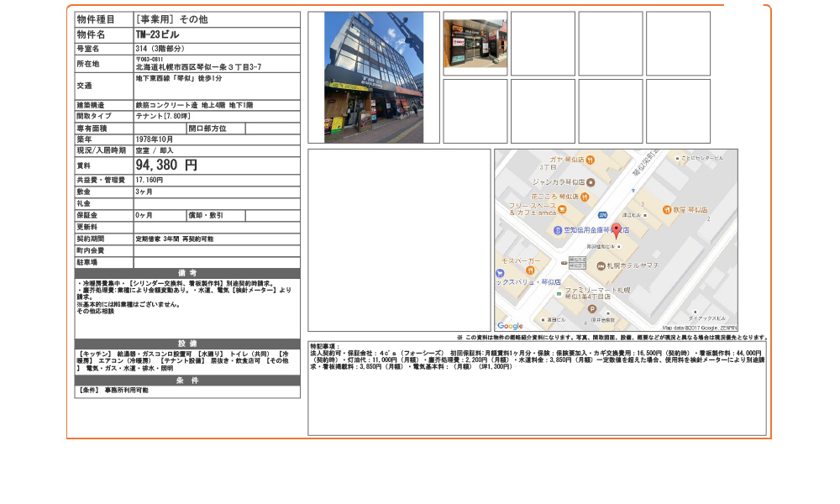Screen dimensions: 840x504
Task: Click the 札幌ホテルヤマチ hotel icon
Action: [600, 267]
